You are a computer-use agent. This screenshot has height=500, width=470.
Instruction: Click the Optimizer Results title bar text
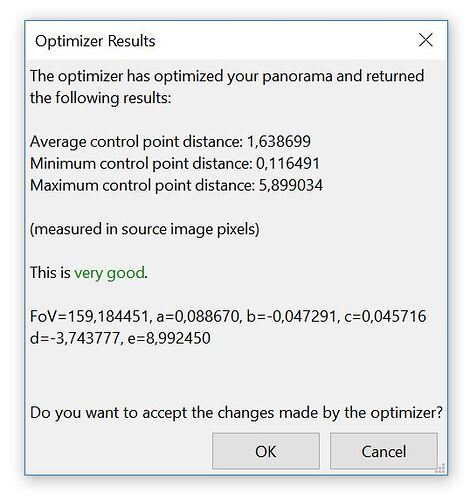(x=95, y=41)
